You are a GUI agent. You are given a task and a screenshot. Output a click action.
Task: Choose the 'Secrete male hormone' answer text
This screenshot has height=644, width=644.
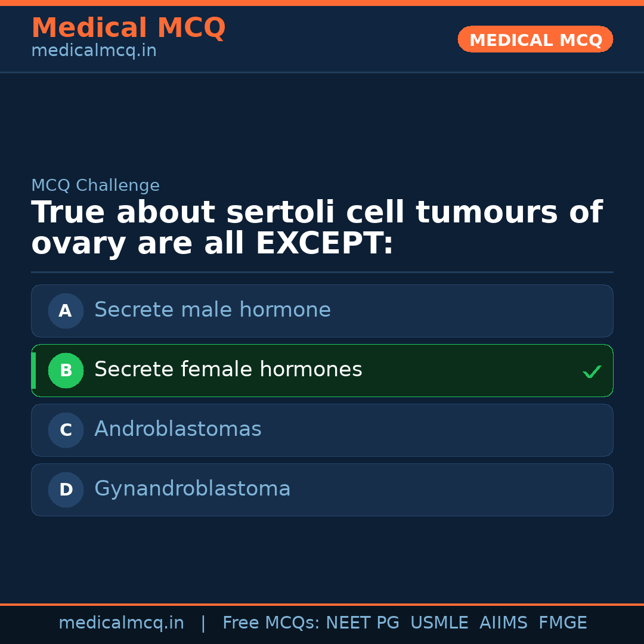click(x=212, y=310)
